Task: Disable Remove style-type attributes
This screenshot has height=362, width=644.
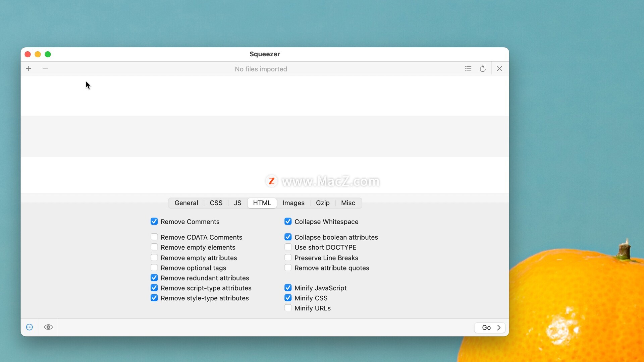Action: coord(154,298)
